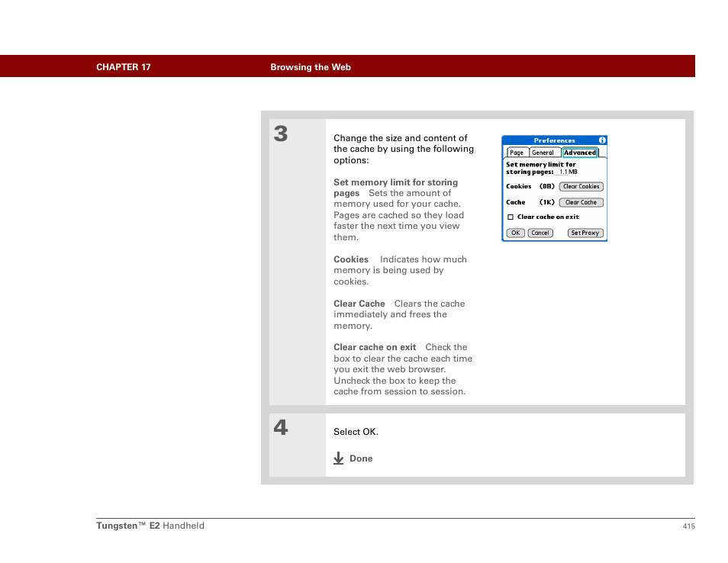
Task: Click the 'Done' label text
Action: click(x=361, y=458)
